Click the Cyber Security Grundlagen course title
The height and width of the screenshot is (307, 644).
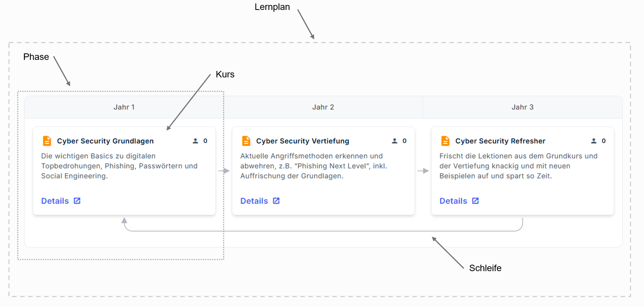pos(105,141)
